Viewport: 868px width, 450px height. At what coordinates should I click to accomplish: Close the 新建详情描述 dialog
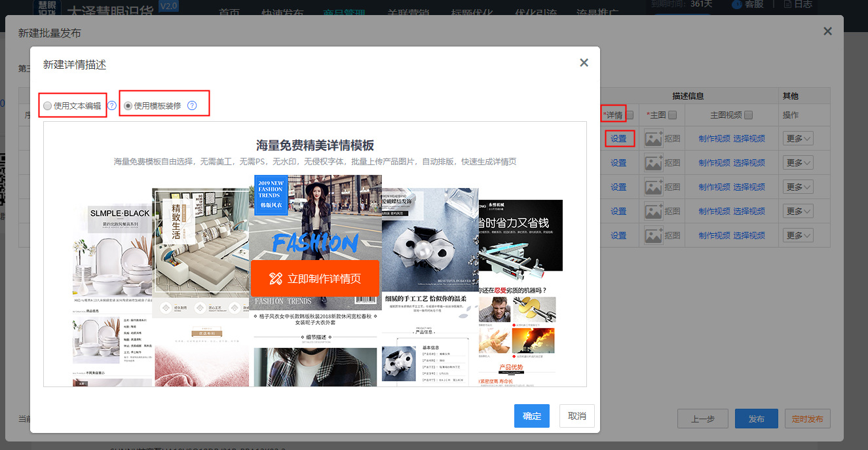pyautogui.click(x=584, y=63)
